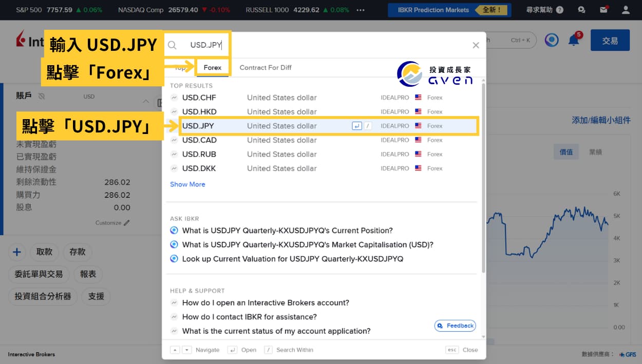Click the S&P 500 ticker quote

pos(59,10)
